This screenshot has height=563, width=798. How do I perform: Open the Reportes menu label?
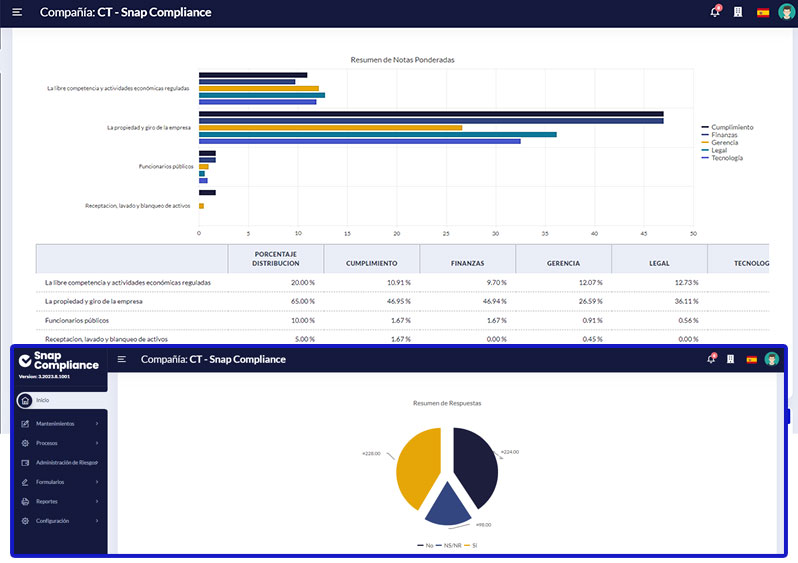[x=47, y=501]
